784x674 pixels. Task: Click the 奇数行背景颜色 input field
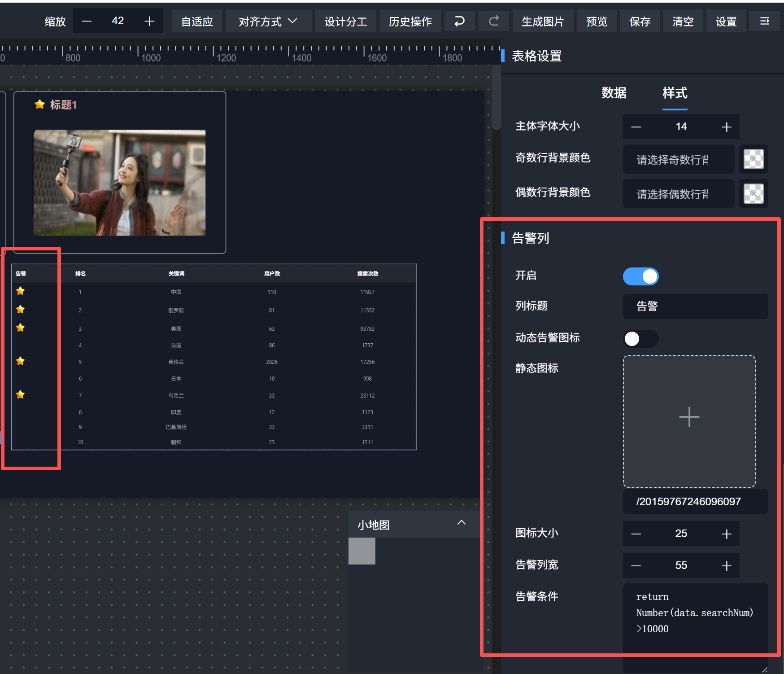679,159
